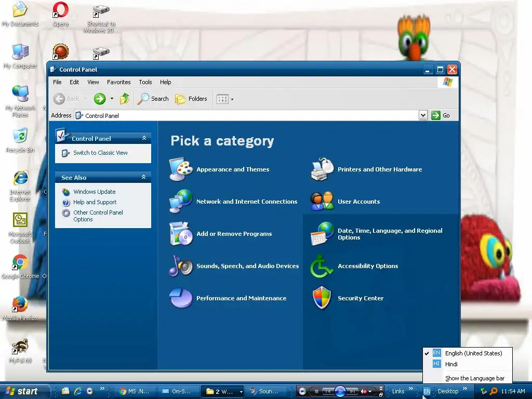Click taskbar search magnifier tray icon
This screenshot has width=532, height=399.
tap(494, 391)
